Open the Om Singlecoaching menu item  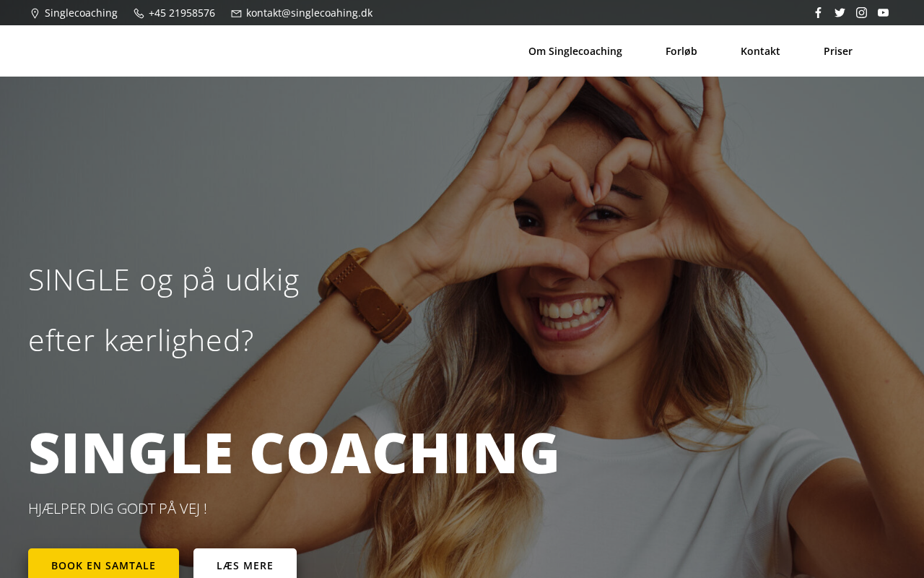coord(575,51)
